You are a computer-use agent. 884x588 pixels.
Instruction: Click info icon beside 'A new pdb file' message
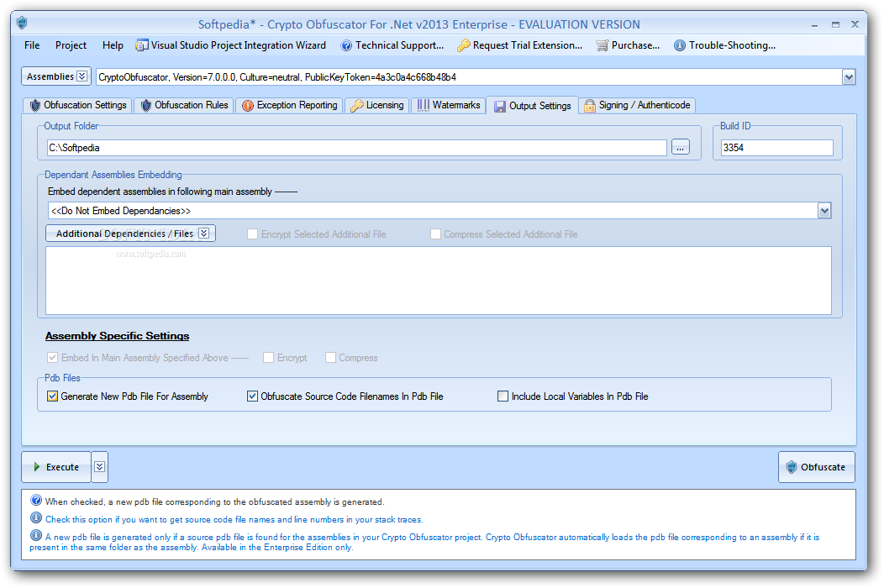[36, 535]
